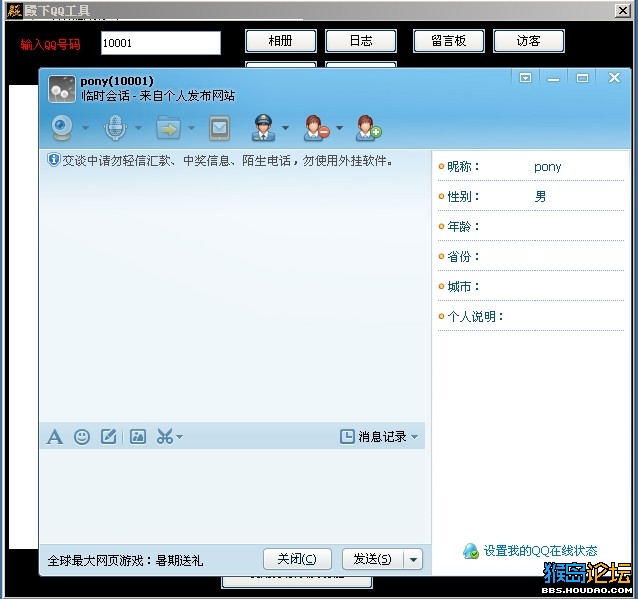Click the 性别 value 男
This screenshot has height=599, width=638.
click(x=540, y=197)
